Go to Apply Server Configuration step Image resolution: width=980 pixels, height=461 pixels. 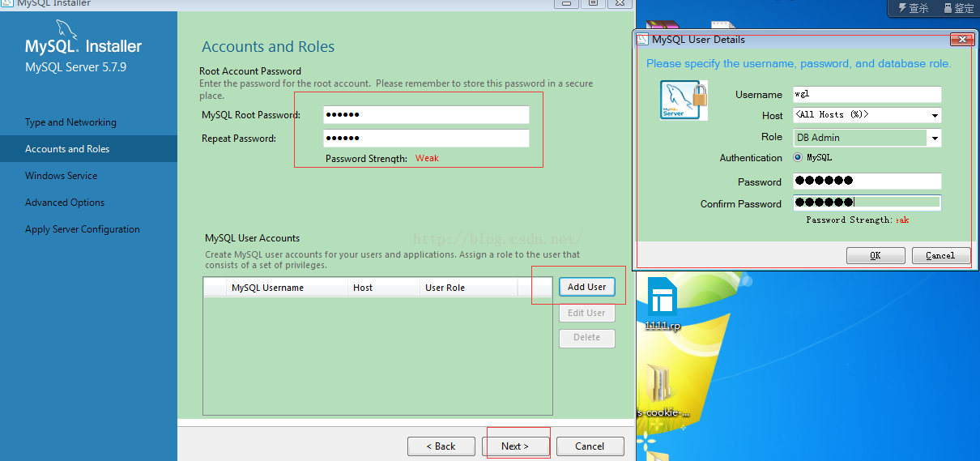click(x=83, y=229)
